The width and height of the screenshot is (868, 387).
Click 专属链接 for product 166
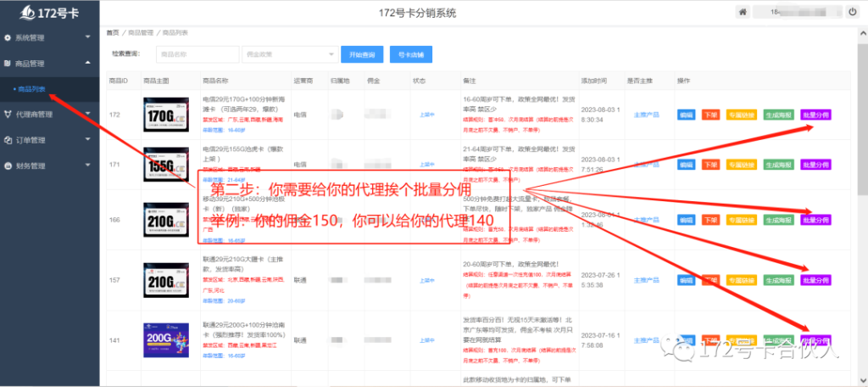coord(741,220)
